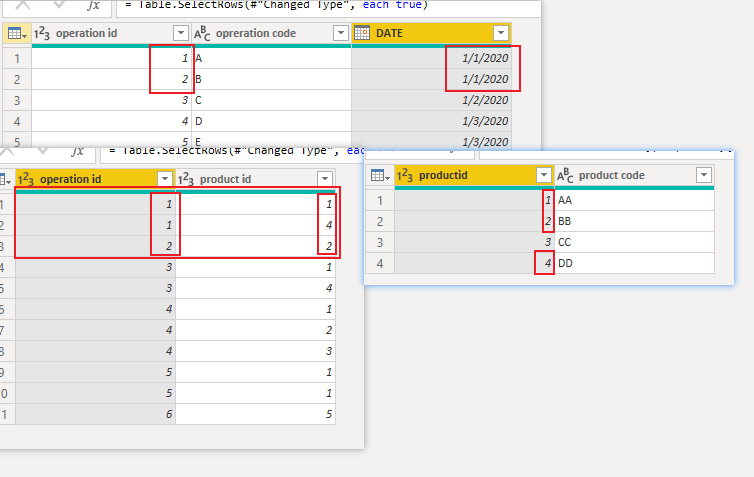The image size is (754, 477).
Task: Open filter dropdown for productid column
Action: point(544,175)
